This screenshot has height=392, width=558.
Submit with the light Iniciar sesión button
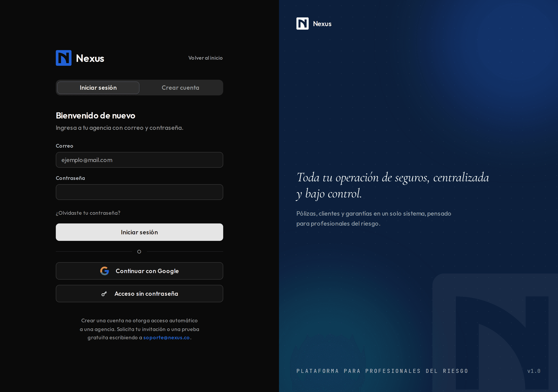point(139,232)
